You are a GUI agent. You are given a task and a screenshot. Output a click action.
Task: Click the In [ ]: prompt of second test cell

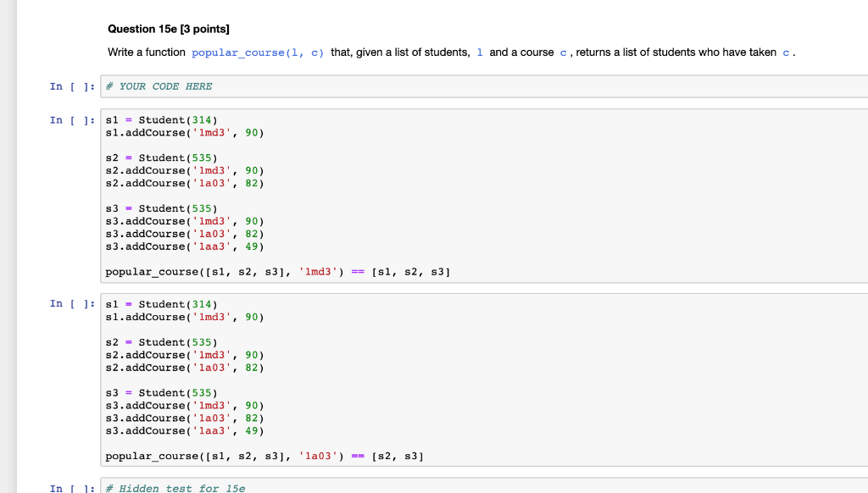(73, 304)
